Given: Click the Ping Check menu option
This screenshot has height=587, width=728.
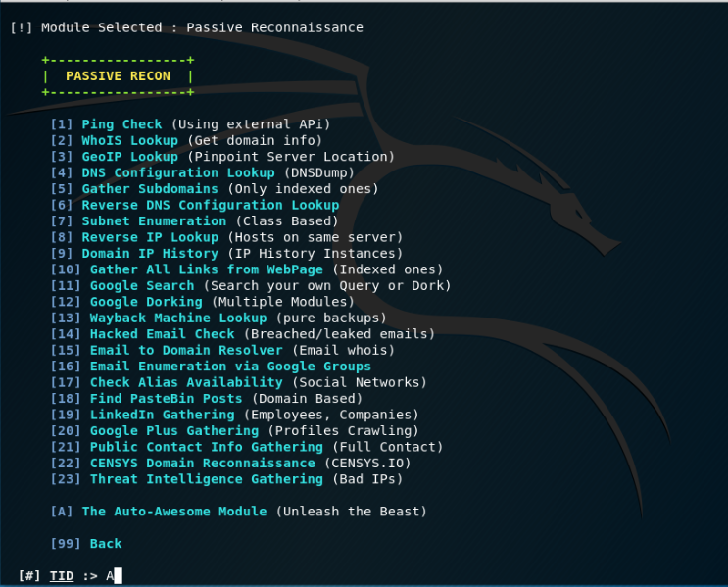Looking at the screenshot, I should pos(121,124).
